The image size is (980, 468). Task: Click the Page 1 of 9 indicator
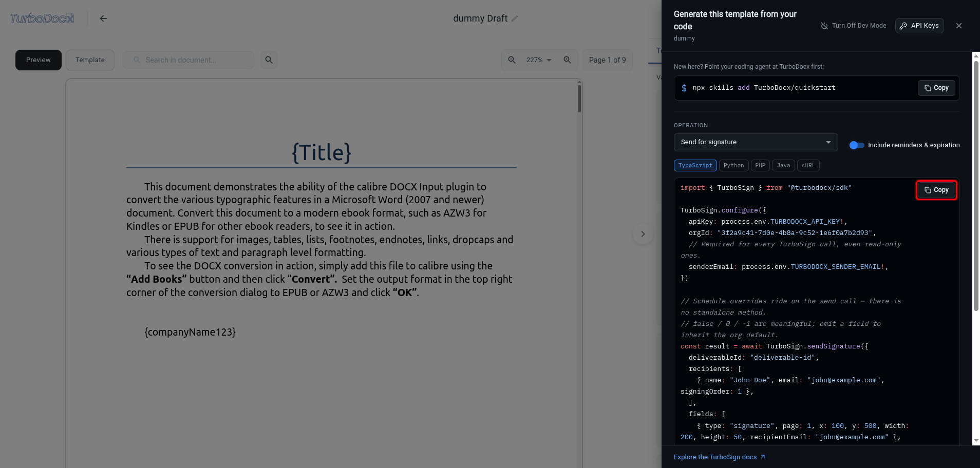(x=607, y=60)
